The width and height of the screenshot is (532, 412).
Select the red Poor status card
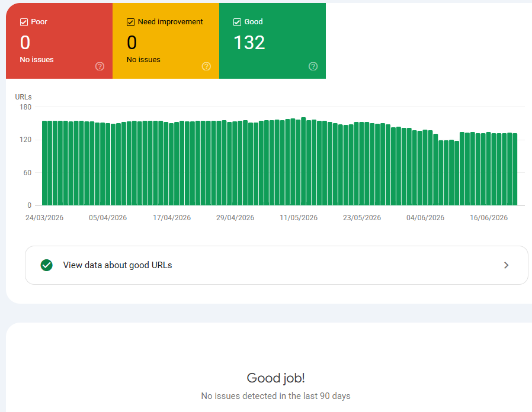59,41
